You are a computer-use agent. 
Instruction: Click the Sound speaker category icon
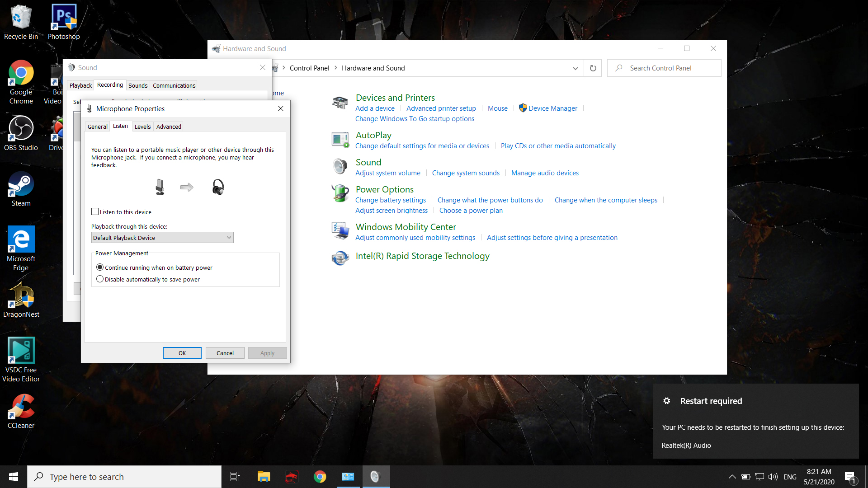340,167
